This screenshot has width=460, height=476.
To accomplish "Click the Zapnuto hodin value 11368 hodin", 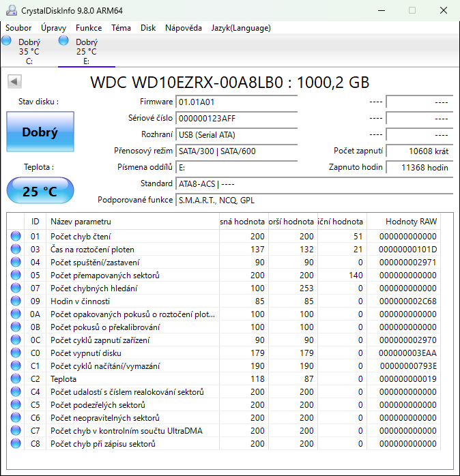I will point(420,168).
